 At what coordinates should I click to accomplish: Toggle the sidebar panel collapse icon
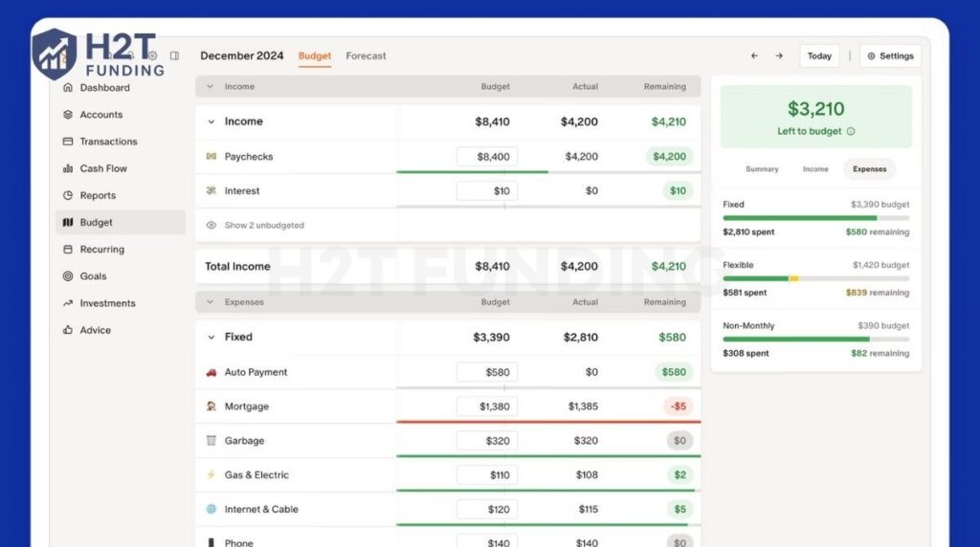point(174,56)
